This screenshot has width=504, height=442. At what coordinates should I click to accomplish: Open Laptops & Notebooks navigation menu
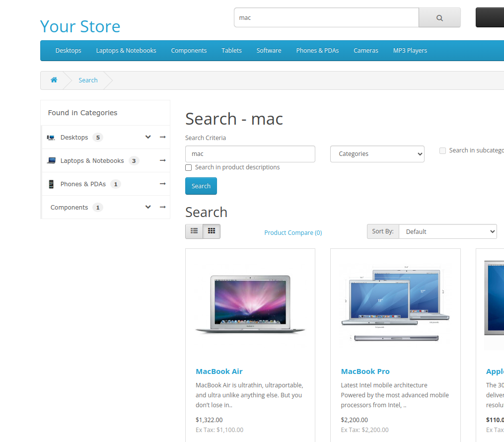pos(126,51)
